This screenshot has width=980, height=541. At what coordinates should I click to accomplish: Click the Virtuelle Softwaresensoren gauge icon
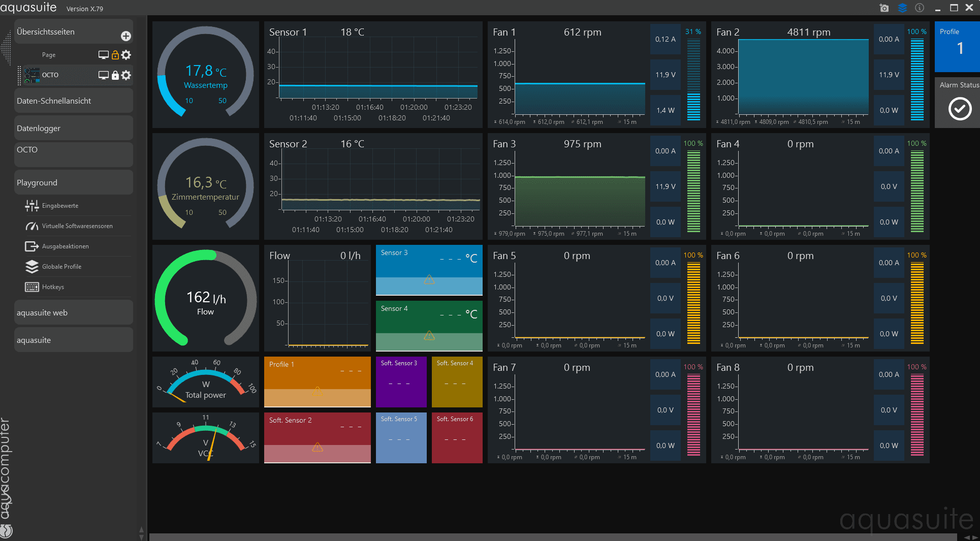[32, 226]
